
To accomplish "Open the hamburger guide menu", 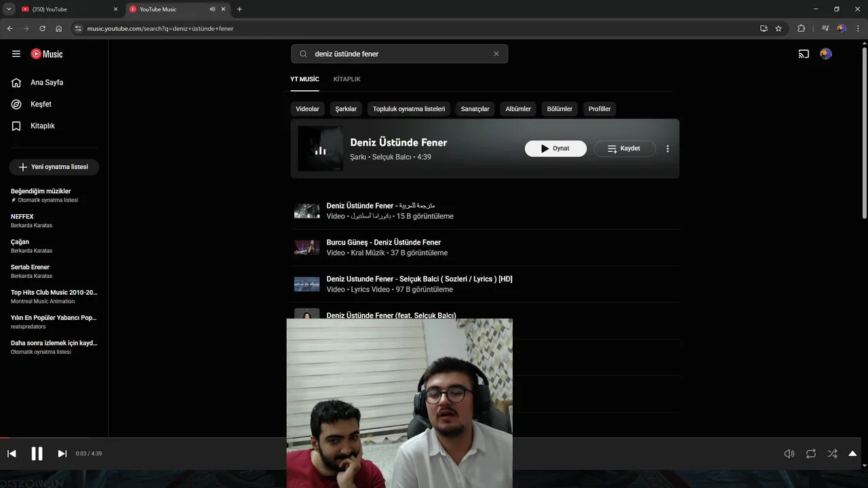I will (16, 54).
